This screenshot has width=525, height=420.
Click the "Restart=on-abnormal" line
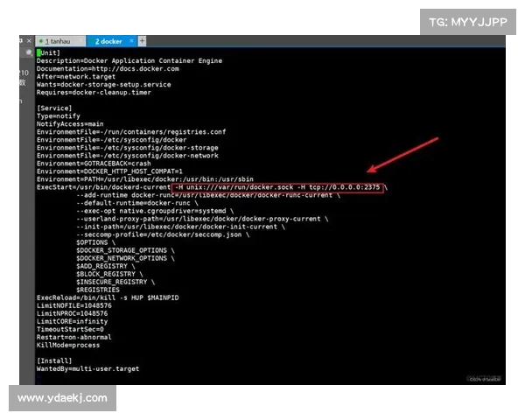click(x=74, y=337)
